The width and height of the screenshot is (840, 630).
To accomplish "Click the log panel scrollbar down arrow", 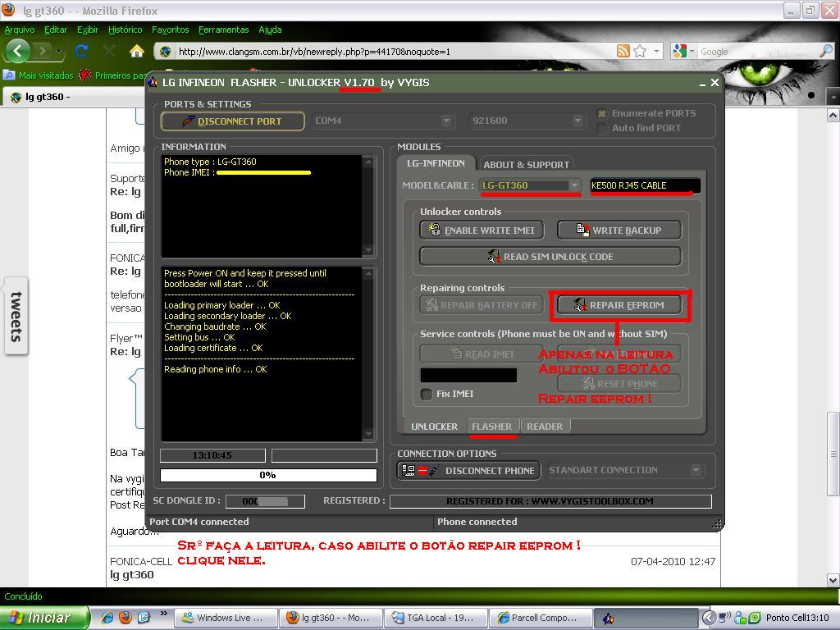I will click(368, 434).
